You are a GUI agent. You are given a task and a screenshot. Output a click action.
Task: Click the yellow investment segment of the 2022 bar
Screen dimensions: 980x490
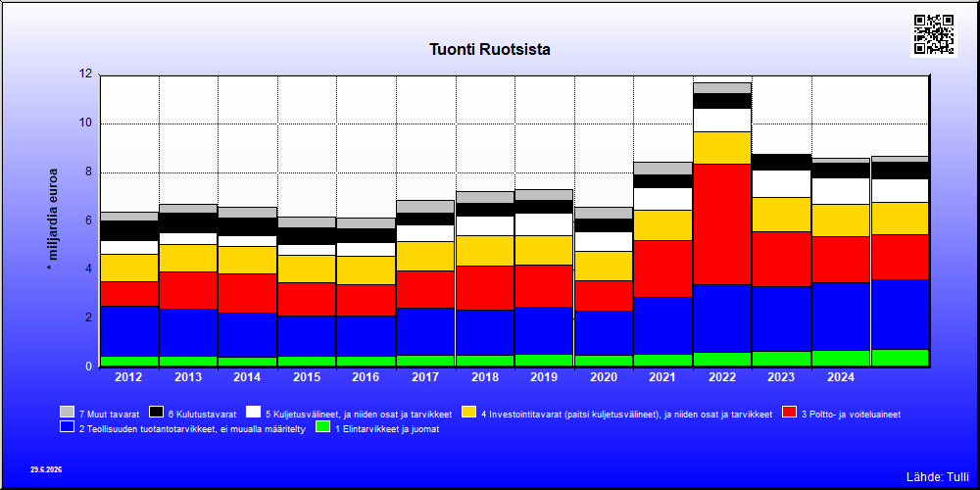pos(722,148)
